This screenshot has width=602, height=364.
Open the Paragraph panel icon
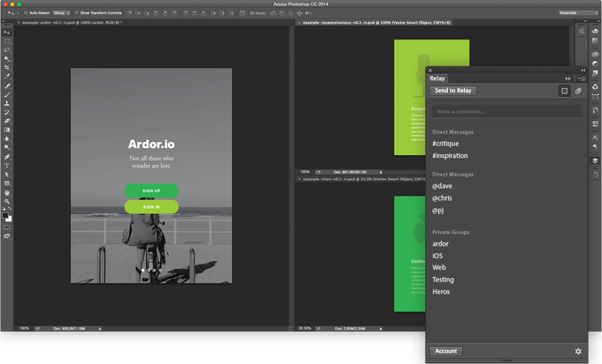coord(595,146)
